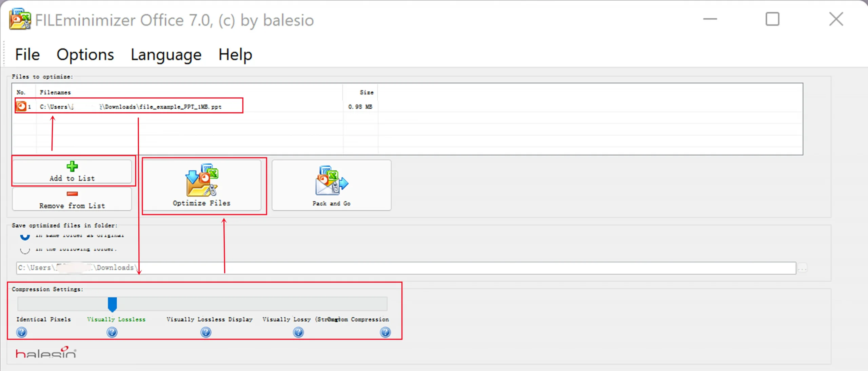868x371 pixels.
Task: Click the output folder path input field
Action: click(406, 268)
